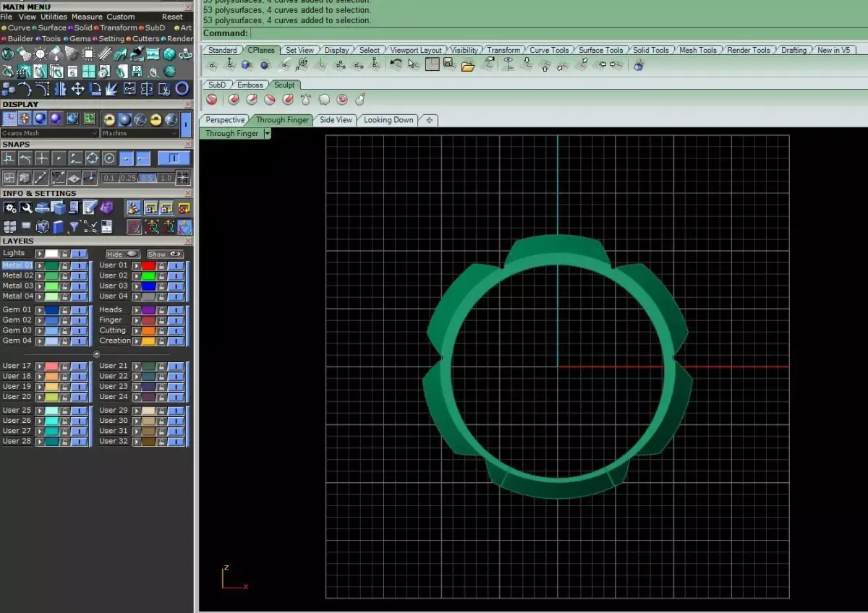Open the File menu
This screenshot has width=868, height=613.
[x=7, y=17]
